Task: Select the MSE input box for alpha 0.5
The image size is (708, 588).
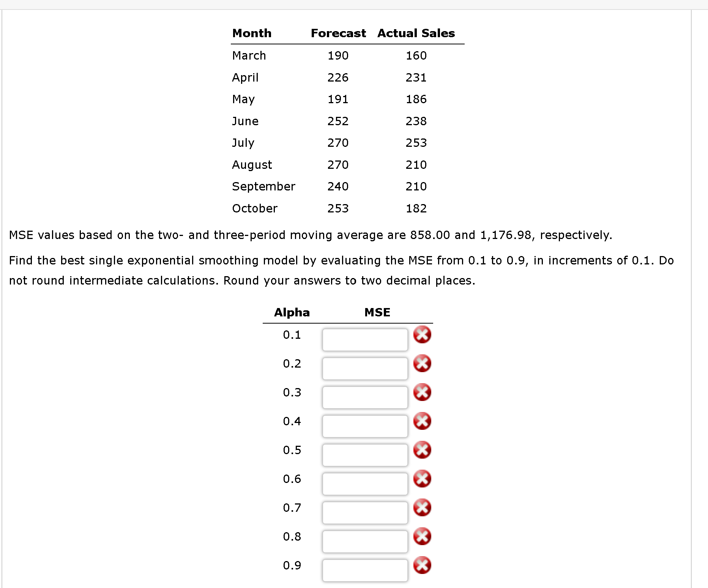Action: click(365, 455)
